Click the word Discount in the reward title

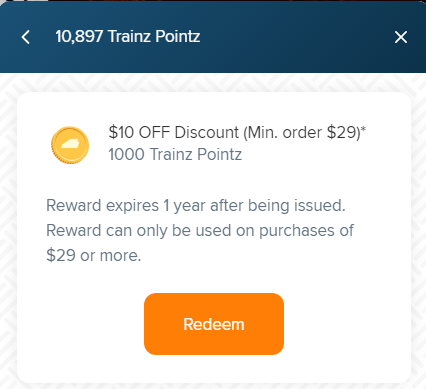(x=207, y=132)
